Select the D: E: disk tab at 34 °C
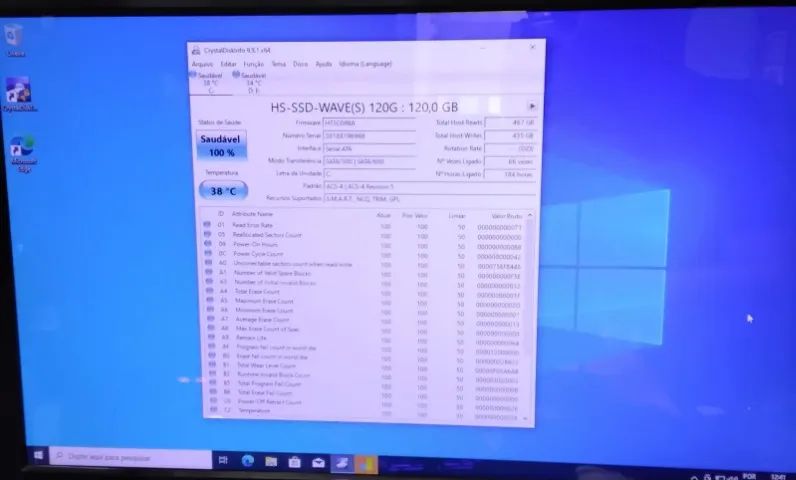This screenshot has width=796, height=480. pyautogui.click(x=253, y=83)
